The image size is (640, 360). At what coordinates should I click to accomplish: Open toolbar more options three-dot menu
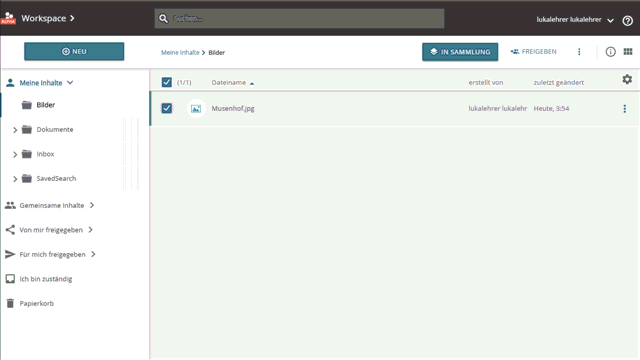[x=579, y=51]
